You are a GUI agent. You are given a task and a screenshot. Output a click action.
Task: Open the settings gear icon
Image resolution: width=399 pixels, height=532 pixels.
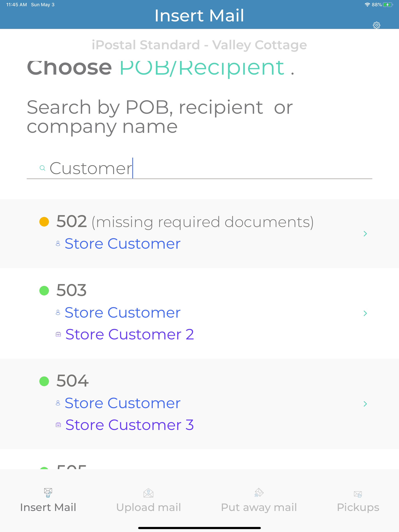coord(377,25)
